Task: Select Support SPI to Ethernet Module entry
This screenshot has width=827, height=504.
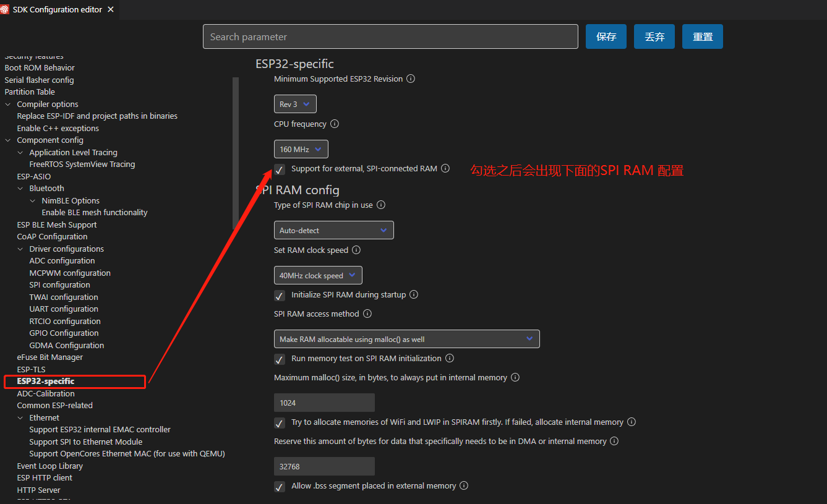Action: pyautogui.click(x=85, y=442)
